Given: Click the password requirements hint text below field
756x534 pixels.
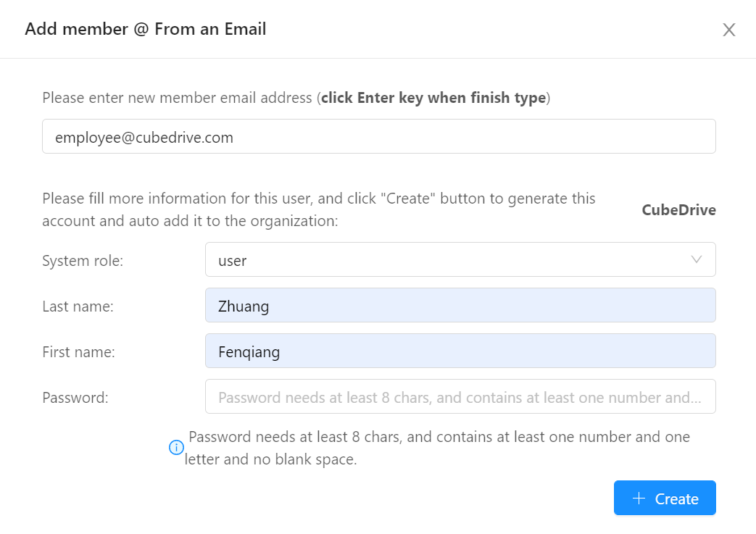Looking at the screenshot, I should [437, 448].
